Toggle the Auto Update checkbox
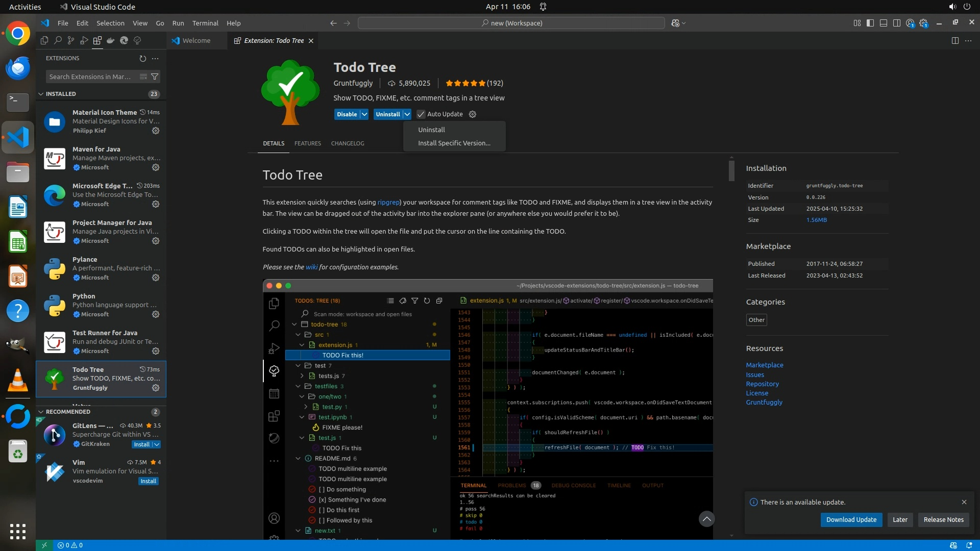 click(x=421, y=114)
